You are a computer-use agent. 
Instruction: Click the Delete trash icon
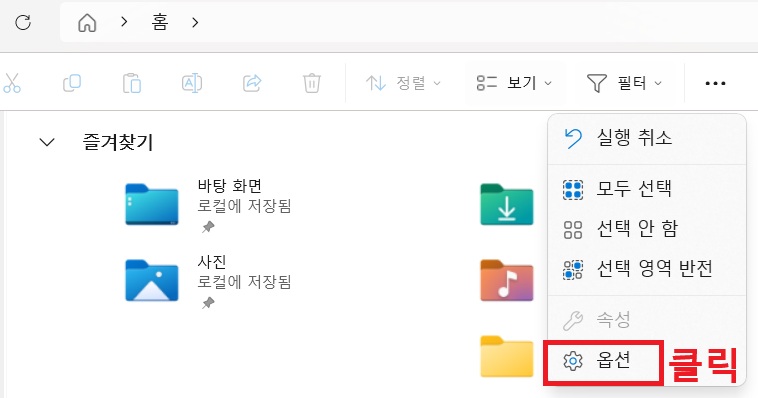[x=312, y=83]
